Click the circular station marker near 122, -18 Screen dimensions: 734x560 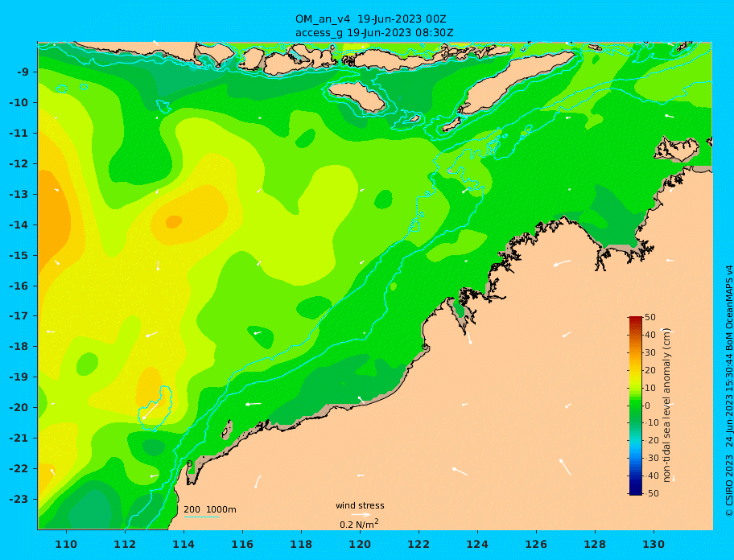[425, 347]
